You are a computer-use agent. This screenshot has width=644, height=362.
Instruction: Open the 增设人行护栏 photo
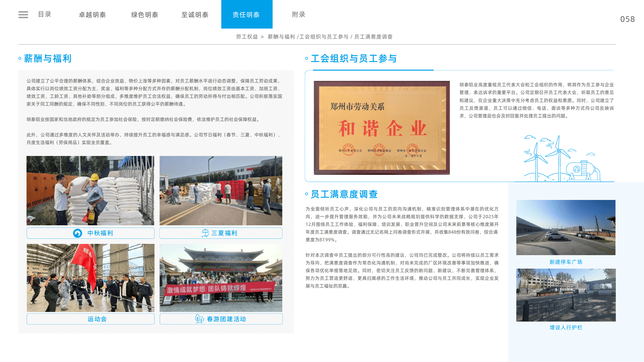pyautogui.click(x=566, y=295)
